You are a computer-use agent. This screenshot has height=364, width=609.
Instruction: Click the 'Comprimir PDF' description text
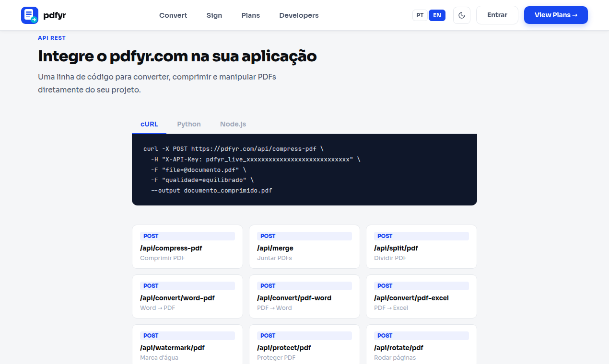tap(162, 258)
